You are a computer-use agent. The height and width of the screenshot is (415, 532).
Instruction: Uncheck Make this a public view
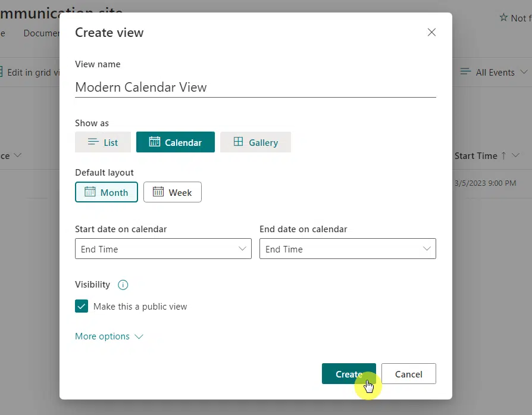(x=82, y=306)
